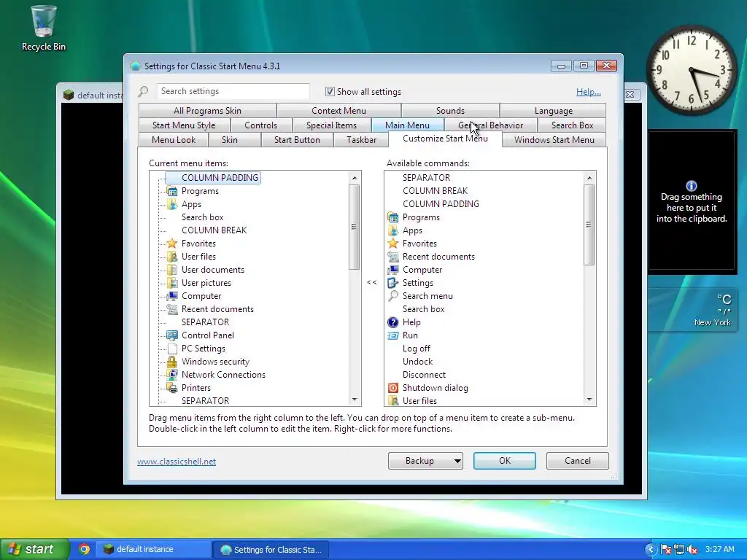
Task: Open the Context Menu tab
Action: point(338,111)
